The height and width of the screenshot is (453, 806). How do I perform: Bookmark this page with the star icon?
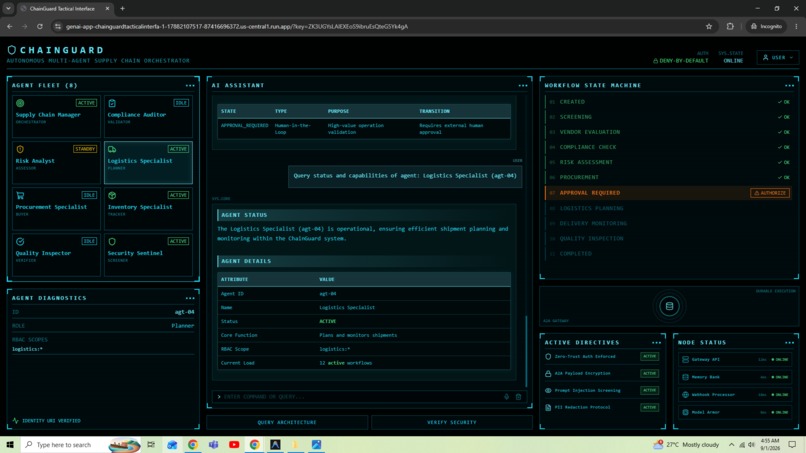point(709,26)
